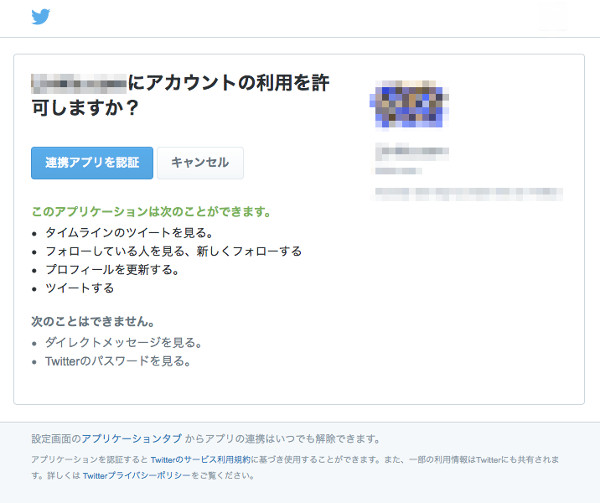600x503 pixels.
Task: Click the Twitter bird logo
Action: (41, 17)
